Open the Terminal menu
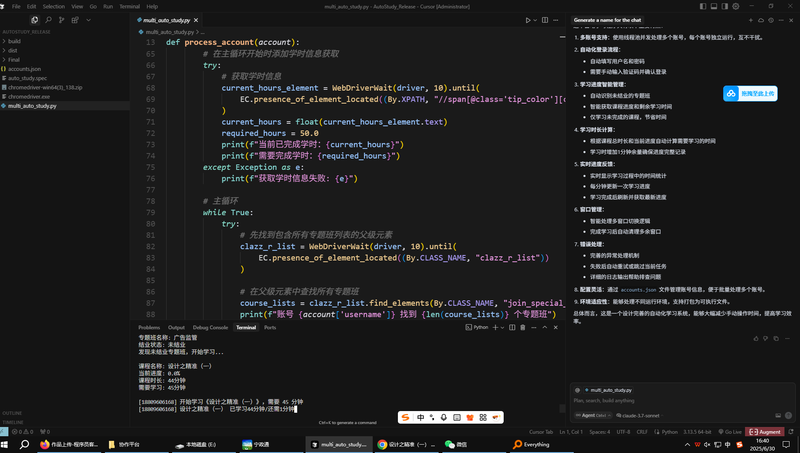Viewport: 800px width, 453px height. [130, 6]
